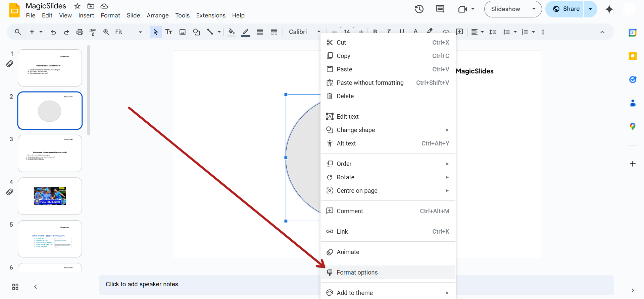Open Centre on page submenu

point(388,191)
